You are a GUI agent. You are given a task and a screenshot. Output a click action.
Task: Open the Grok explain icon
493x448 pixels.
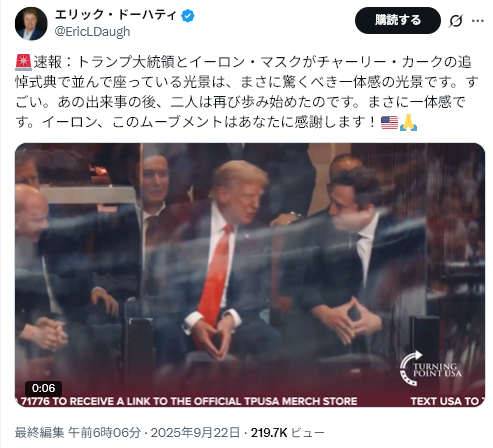[x=455, y=21]
